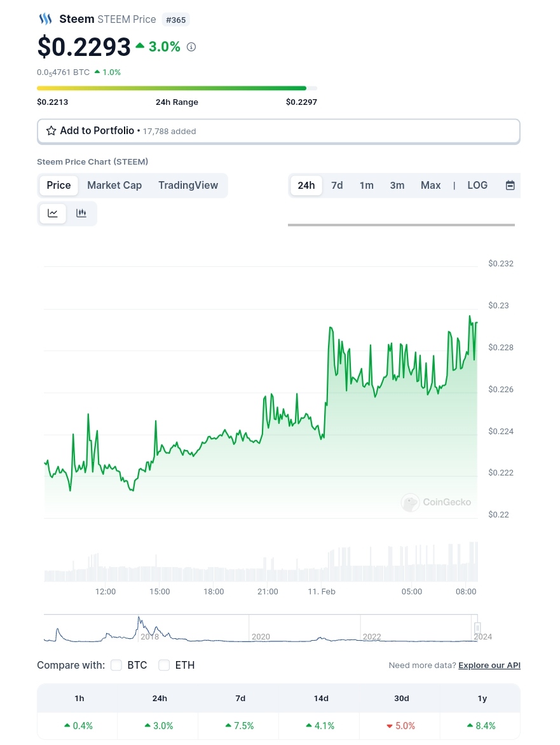Click the red down-arrow under 30d column
Viewport: 560px width, 745px height.
click(390, 725)
